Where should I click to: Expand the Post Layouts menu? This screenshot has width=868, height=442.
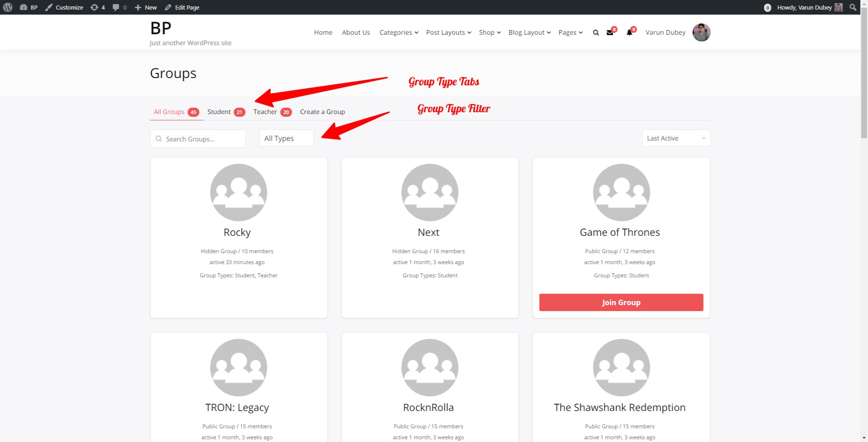click(448, 32)
